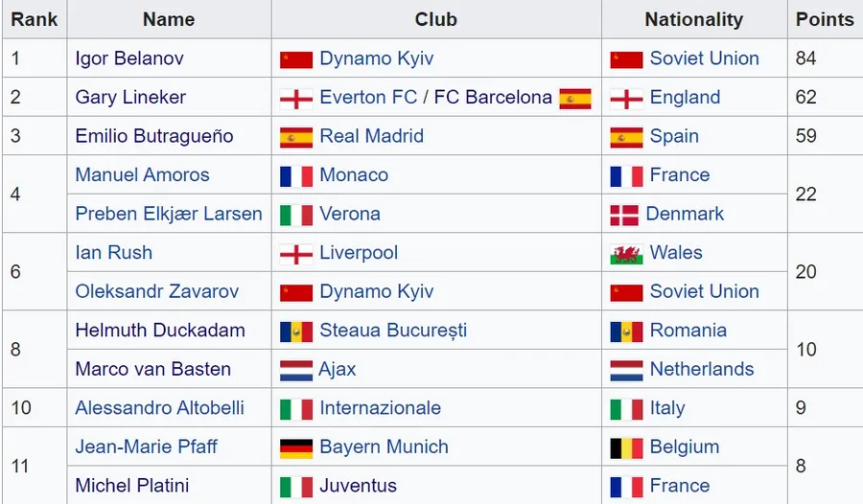Viewport: 863px width, 504px height.
Task: Click the Belgium flag icon
Action: (x=626, y=447)
